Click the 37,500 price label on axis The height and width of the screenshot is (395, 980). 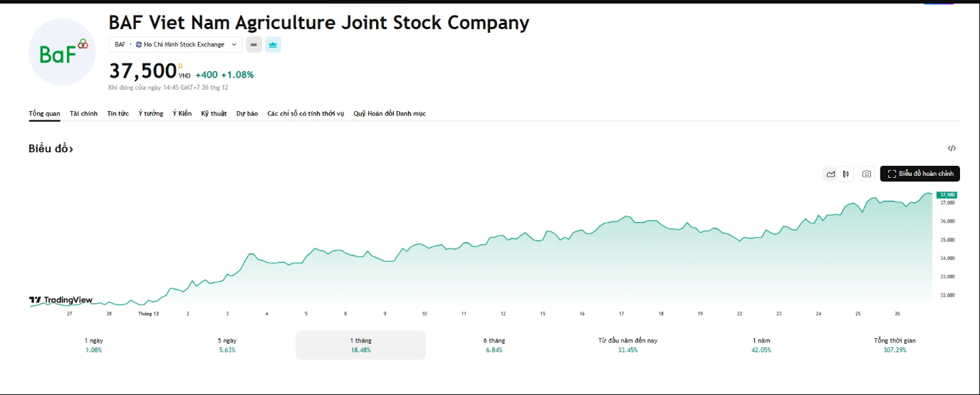pos(947,194)
